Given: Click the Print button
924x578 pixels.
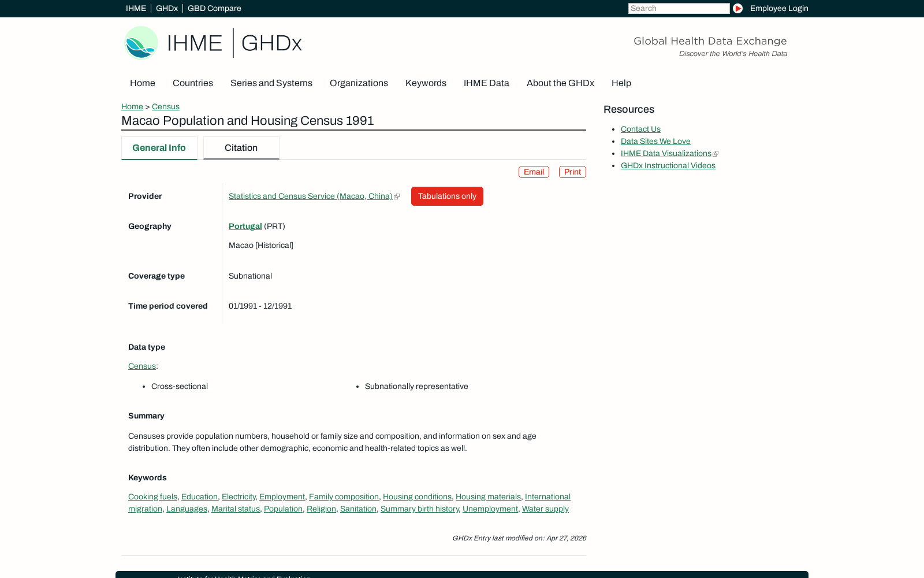Looking at the screenshot, I should click(572, 172).
